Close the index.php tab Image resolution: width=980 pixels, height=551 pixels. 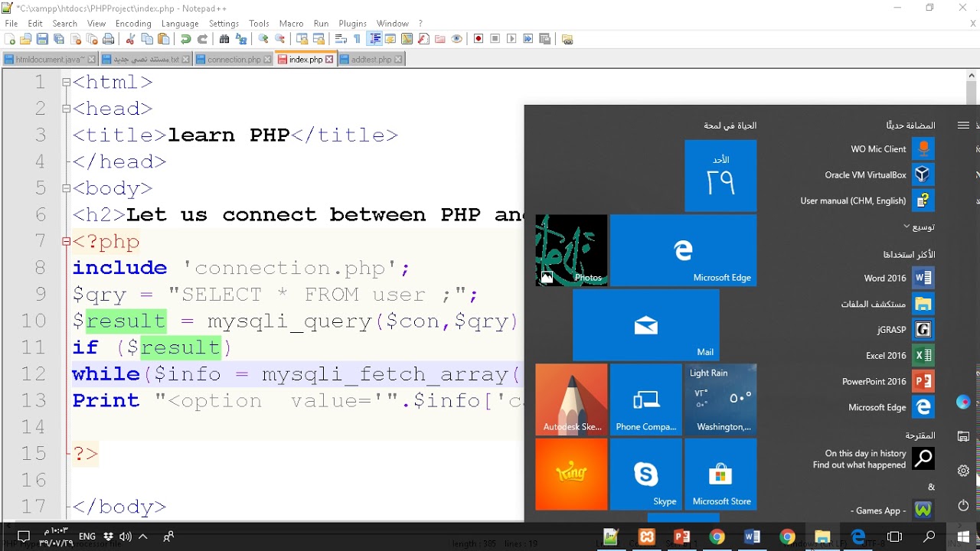point(329,59)
